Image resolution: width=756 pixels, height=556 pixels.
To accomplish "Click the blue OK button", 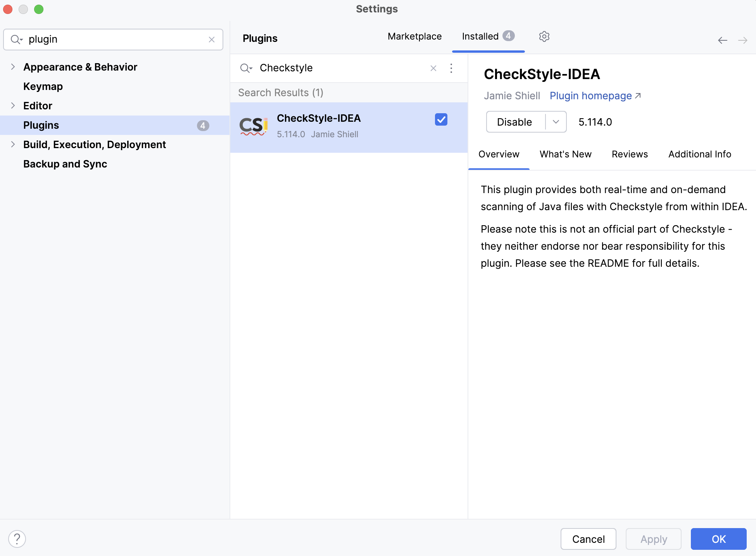I will (718, 539).
